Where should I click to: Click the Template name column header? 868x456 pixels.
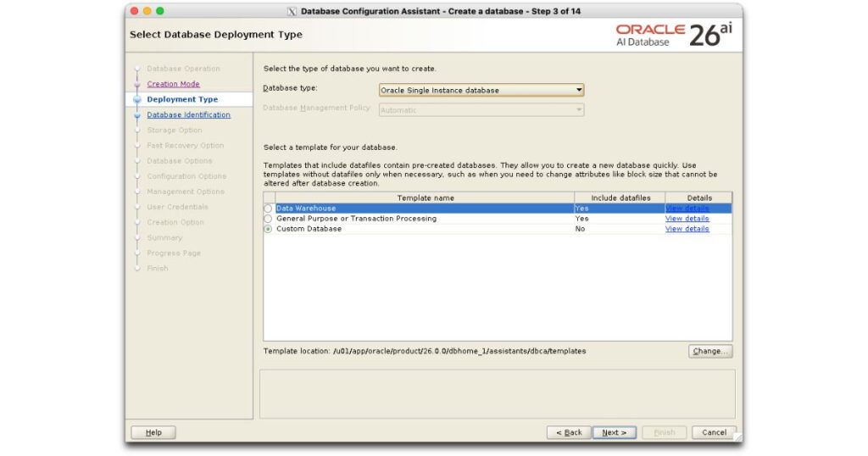(426, 197)
